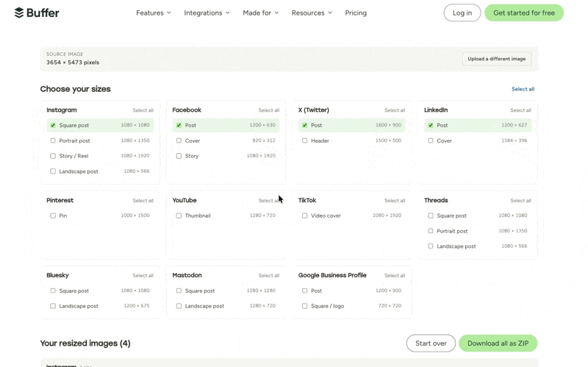Uncheck X (Twitter) Post size
588x367 pixels.
pyautogui.click(x=304, y=125)
